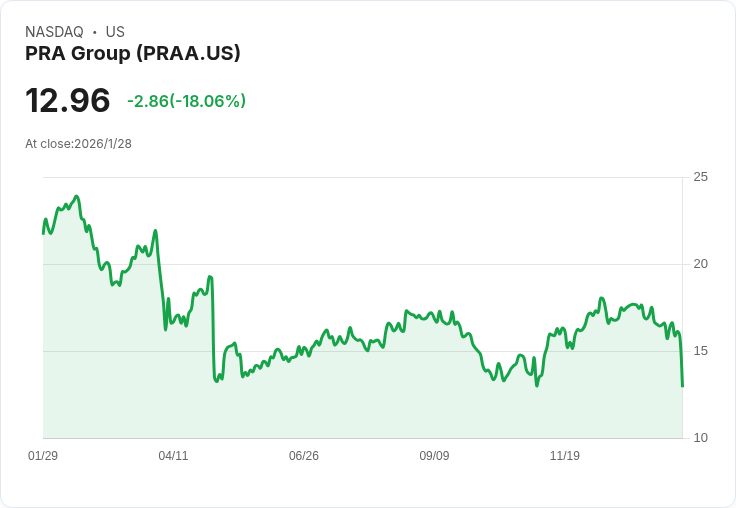Select the 11/19 date on x-axis

pos(565,456)
